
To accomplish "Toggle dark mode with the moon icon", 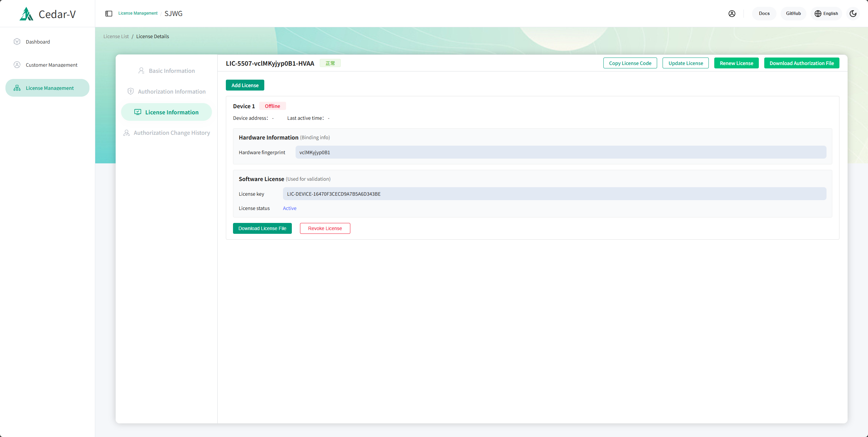I will click(853, 13).
